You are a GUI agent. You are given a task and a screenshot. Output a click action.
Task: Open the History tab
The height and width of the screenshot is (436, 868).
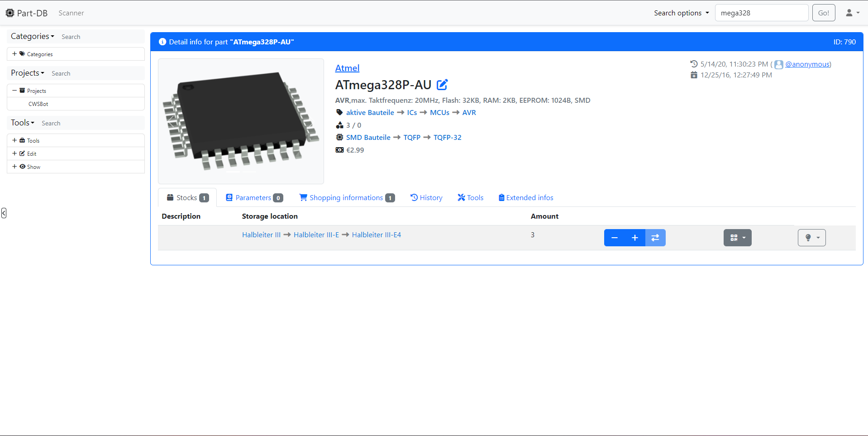(426, 198)
